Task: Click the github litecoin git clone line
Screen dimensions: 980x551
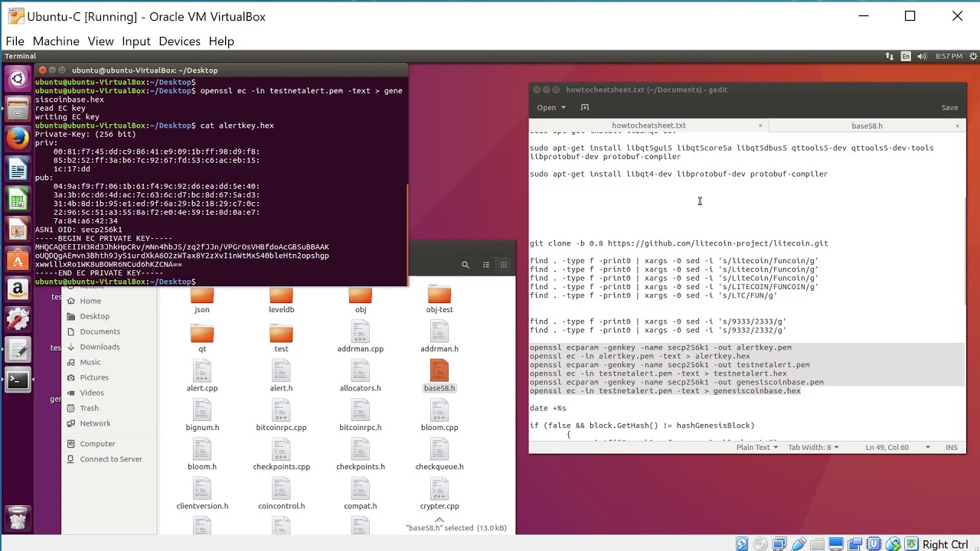Action: click(678, 243)
